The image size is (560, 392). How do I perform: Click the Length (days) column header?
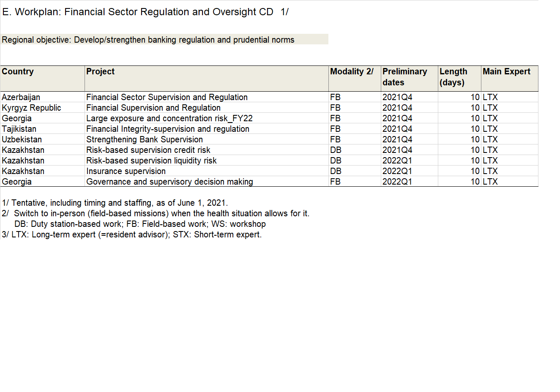pos(453,77)
